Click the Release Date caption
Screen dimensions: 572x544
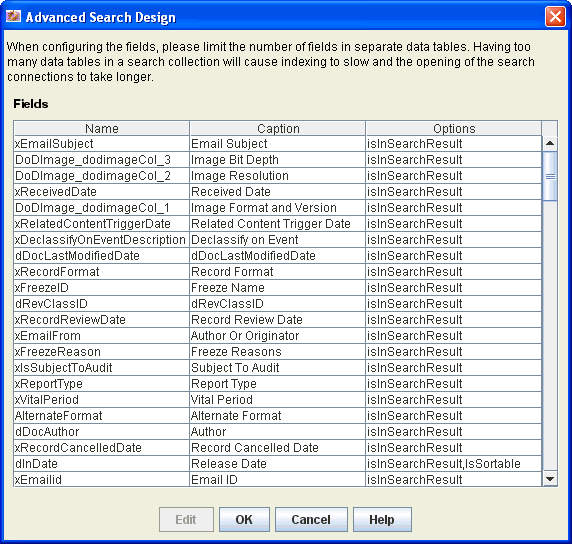tap(278, 464)
